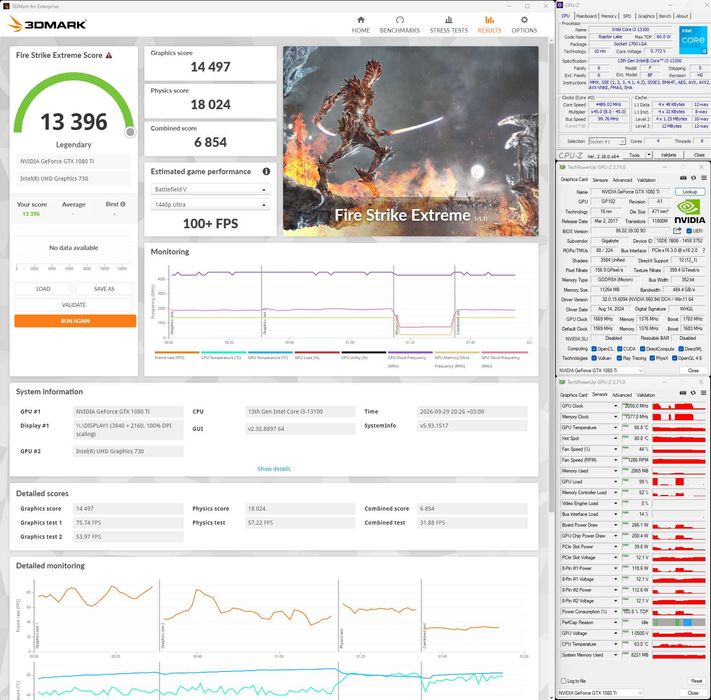Click the warning triangle beside Fire Strike Extreme Score

[109, 55]
